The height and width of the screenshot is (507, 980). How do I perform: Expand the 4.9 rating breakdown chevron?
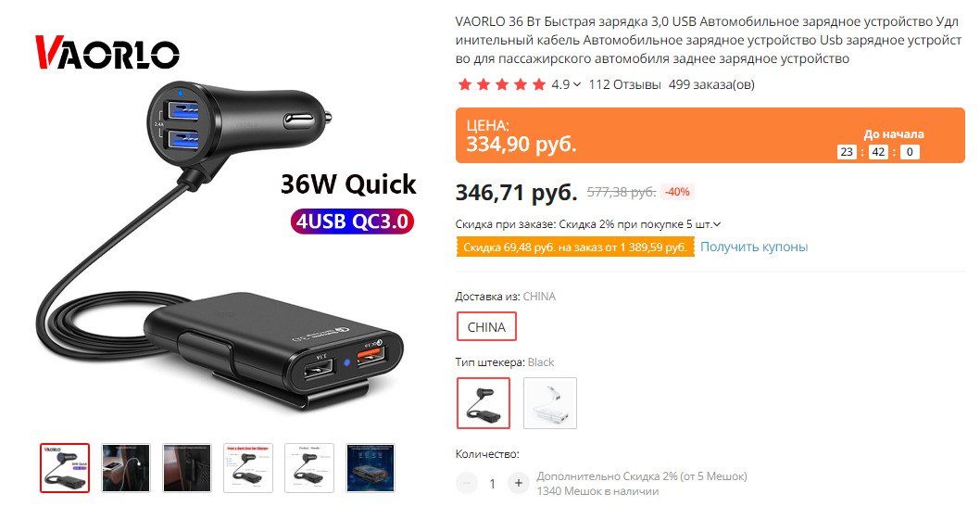point(576,84)
